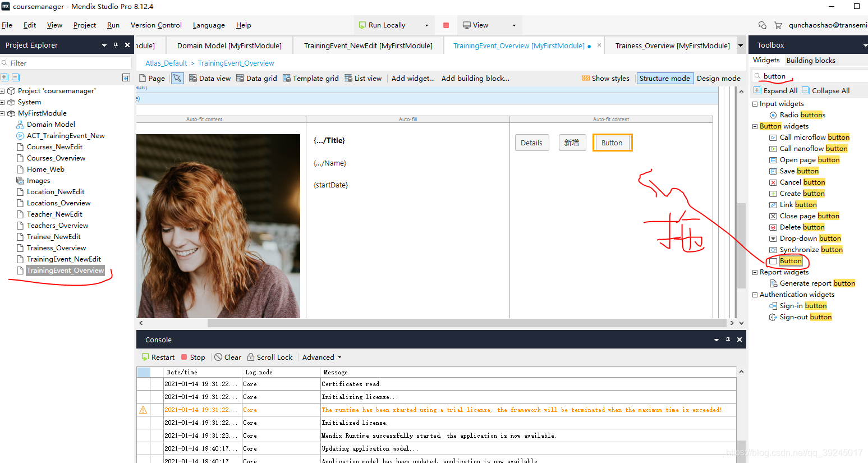The image size is (868, 463).
Task: Switch to Design mode
Action: pos(718,79)
